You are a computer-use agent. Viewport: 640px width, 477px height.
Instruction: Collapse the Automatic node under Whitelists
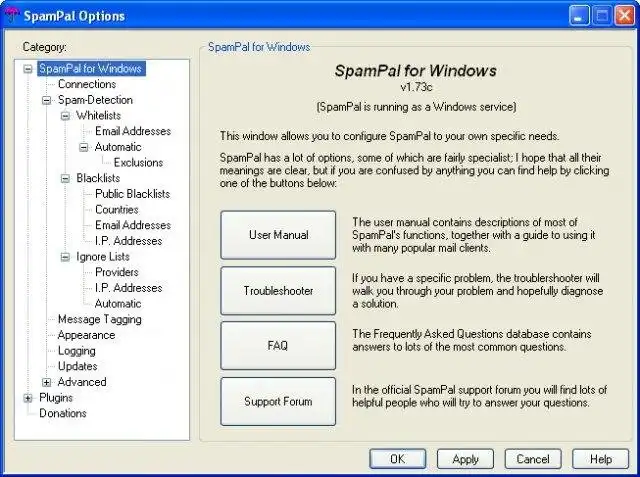[84, 147]
